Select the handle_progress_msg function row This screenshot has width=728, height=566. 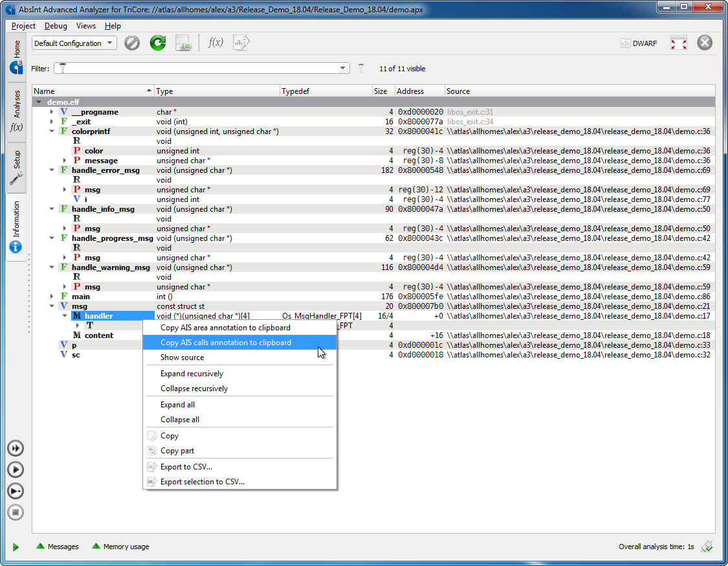pos(373,238)
